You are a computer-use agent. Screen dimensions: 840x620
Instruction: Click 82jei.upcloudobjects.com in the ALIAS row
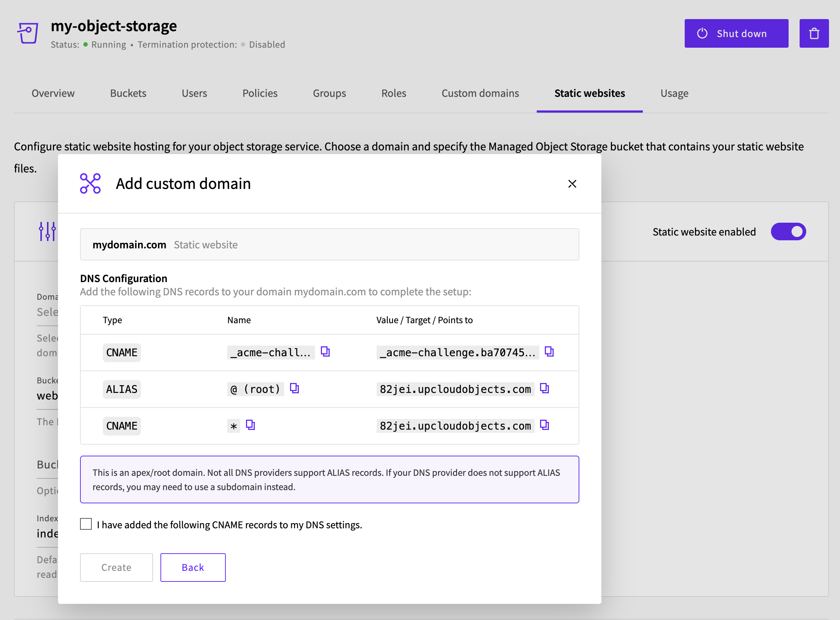pos(455,389)
